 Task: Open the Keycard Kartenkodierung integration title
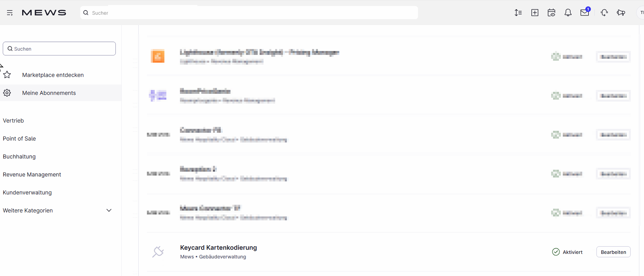[x=218, y=248]
